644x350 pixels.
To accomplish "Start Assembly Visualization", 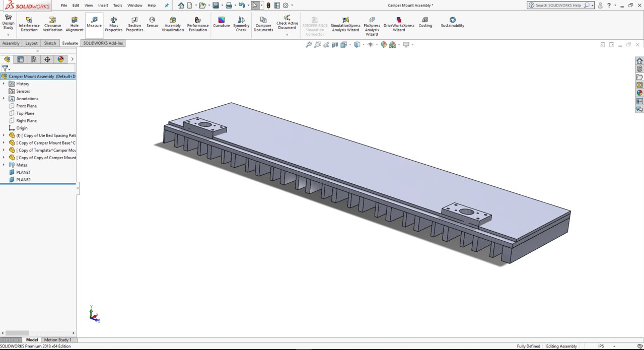I will 173,25.
